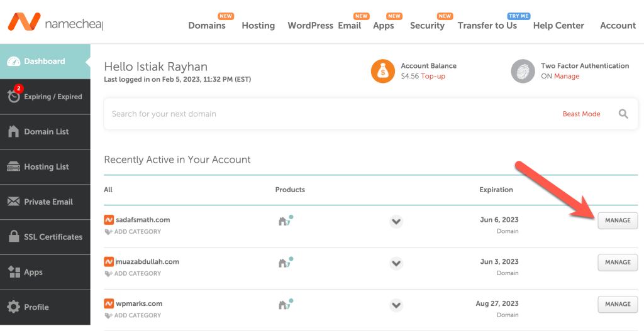
Task: Click Add Category under wpmarks.com
Action: (x=137, y=315)
